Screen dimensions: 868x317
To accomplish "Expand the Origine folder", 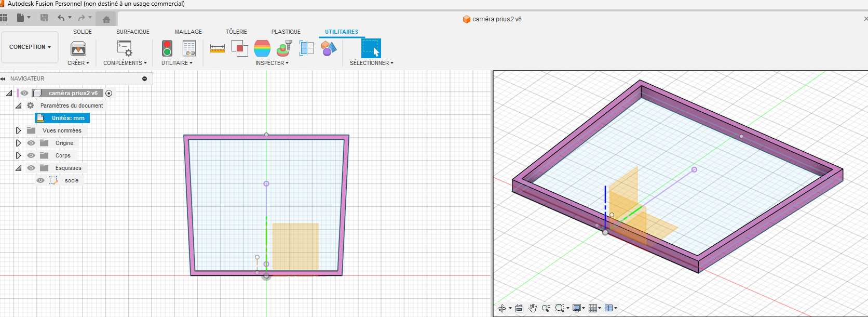I will click(18, 143).
